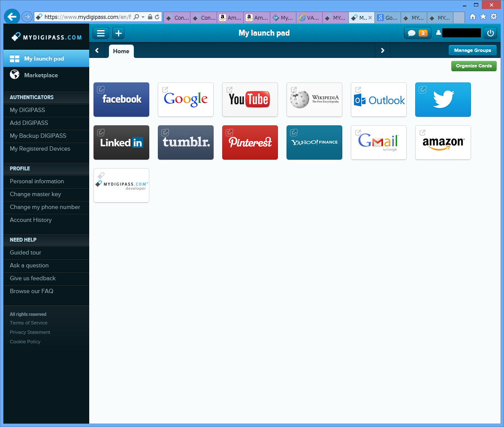Image resolution: width=504 pixels, height=427 pixels.
Task: Open Terms of Service link
Action: (x=29, y=323)
